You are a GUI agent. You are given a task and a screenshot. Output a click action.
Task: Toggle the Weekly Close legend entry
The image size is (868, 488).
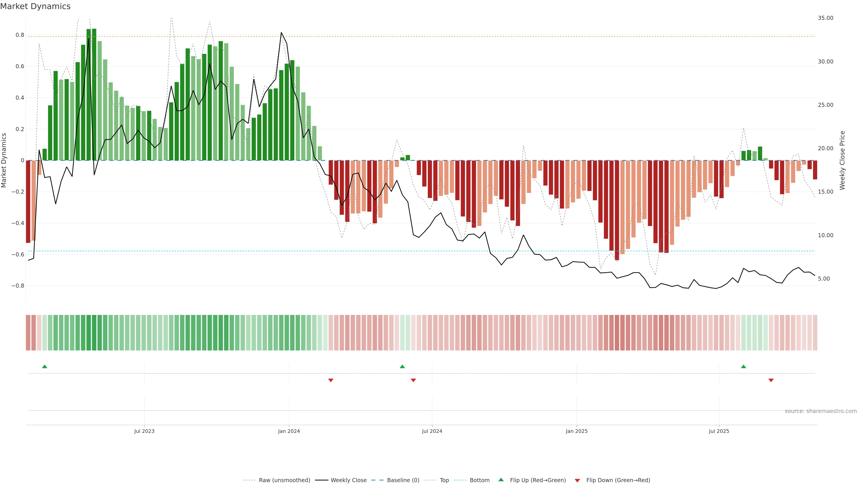pyautogui.click(x=348, y=480)
